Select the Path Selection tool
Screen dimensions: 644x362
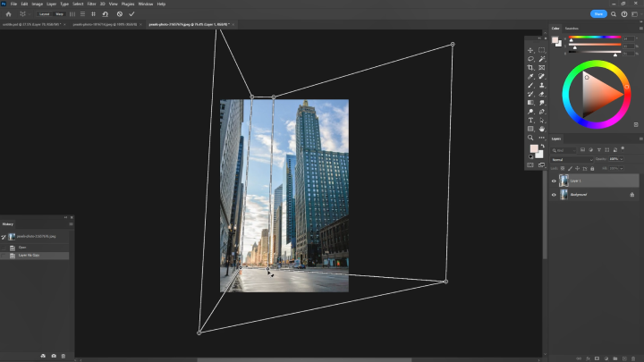point(542,121)
